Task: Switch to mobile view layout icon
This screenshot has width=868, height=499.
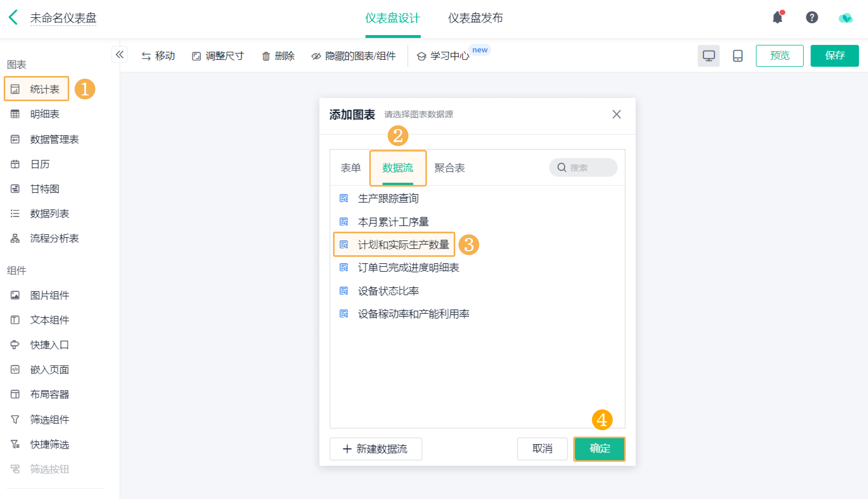Action: pos(737,56)
